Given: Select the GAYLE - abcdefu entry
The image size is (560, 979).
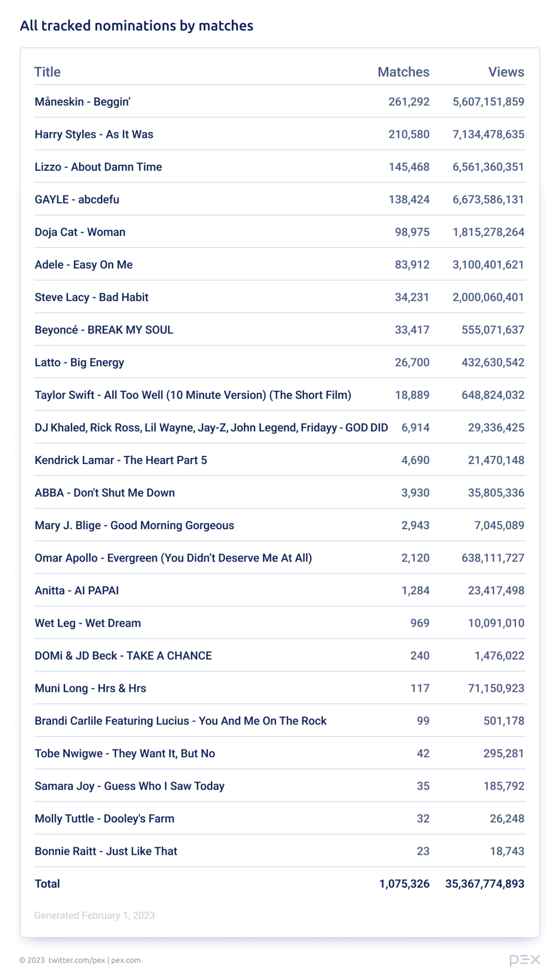Looking at the screenshot, I should 77,200.
